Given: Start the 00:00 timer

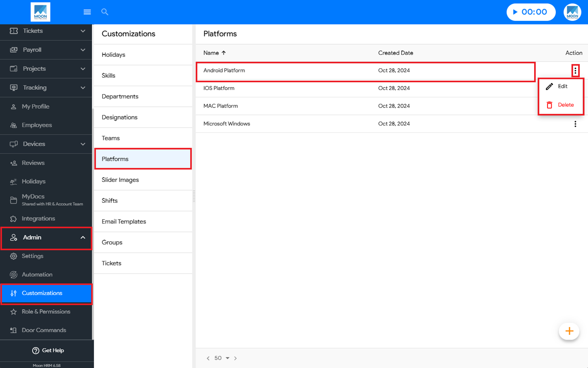Looking at the screenshot, I should tap(531, 12).
